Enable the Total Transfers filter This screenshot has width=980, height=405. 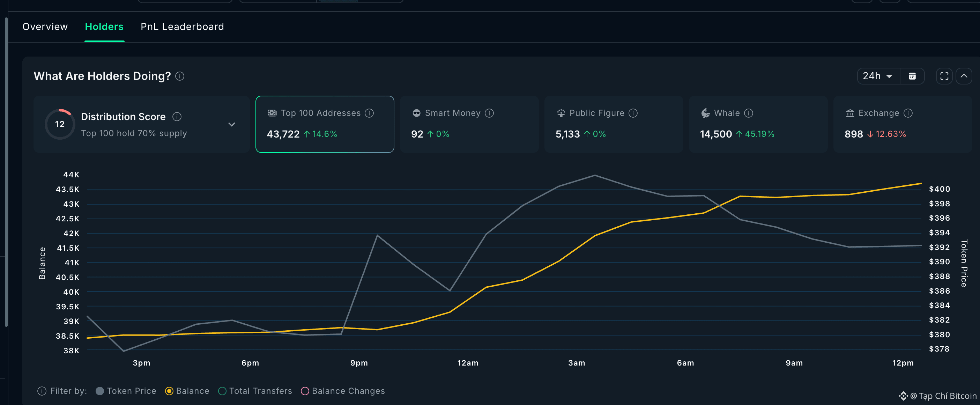(223, 391)
